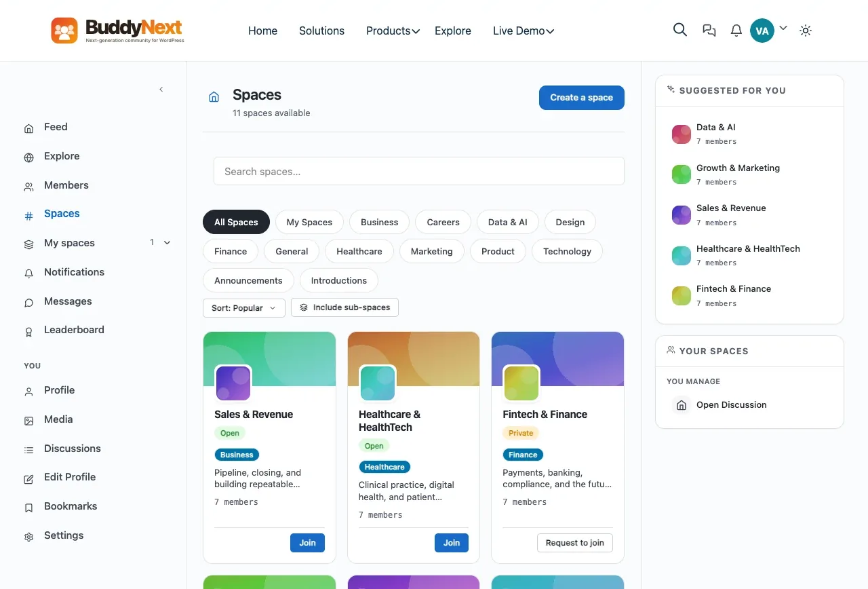This screenshot has height=589, width=868.
Task: Open the Live Demo dropdown menu
Action: (x=524, y=31)
